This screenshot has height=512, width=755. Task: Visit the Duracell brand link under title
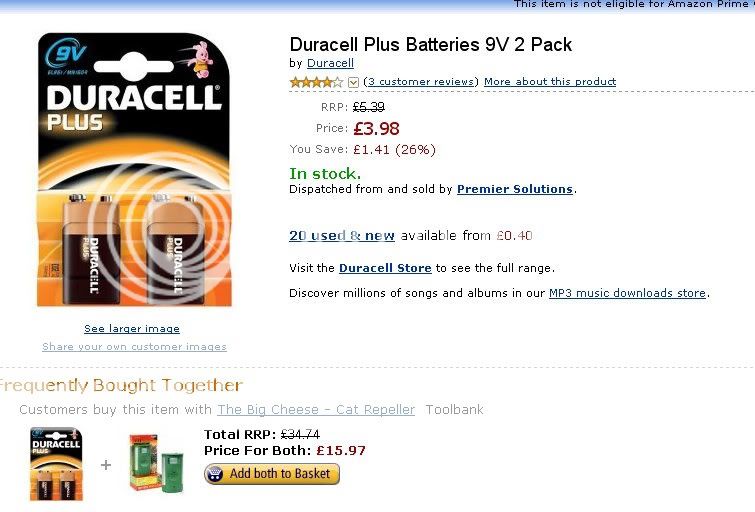point(330,63)
